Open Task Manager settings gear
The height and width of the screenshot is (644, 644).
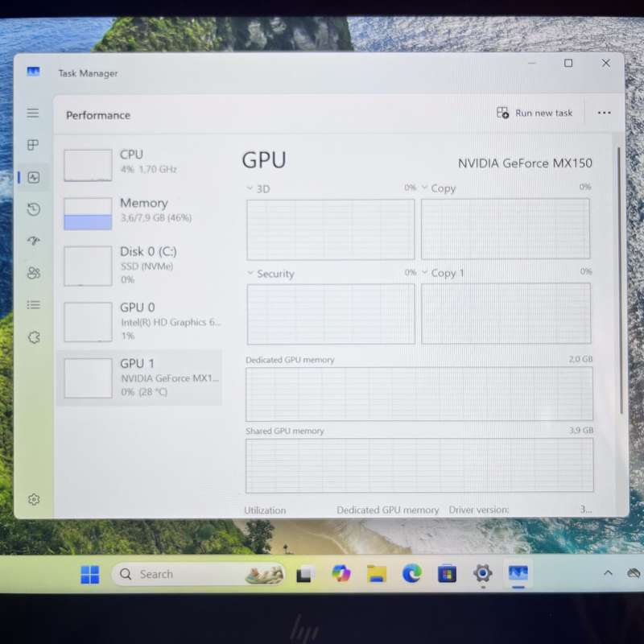[34, 499]
